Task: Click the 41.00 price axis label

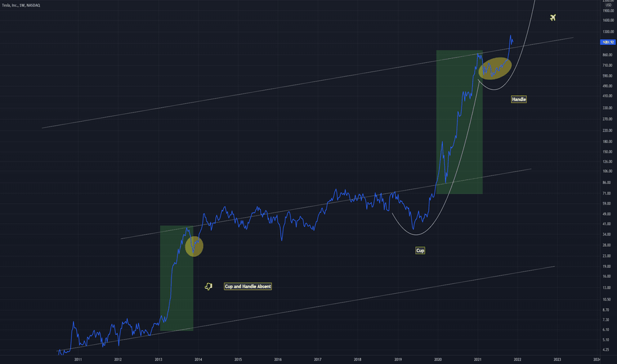Action: 607,224
